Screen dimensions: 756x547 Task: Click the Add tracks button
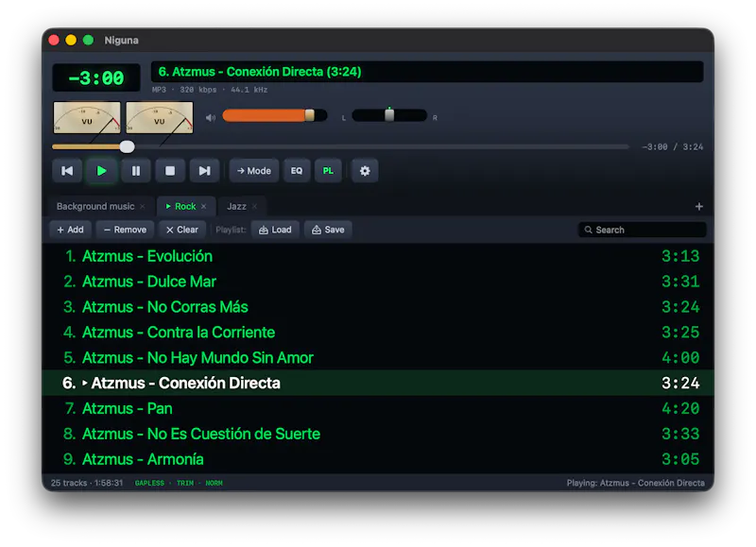(70, 230)
